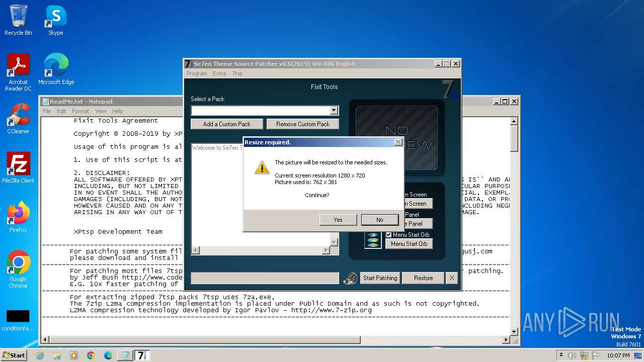Decline resize with the No button

coord(379,220)
